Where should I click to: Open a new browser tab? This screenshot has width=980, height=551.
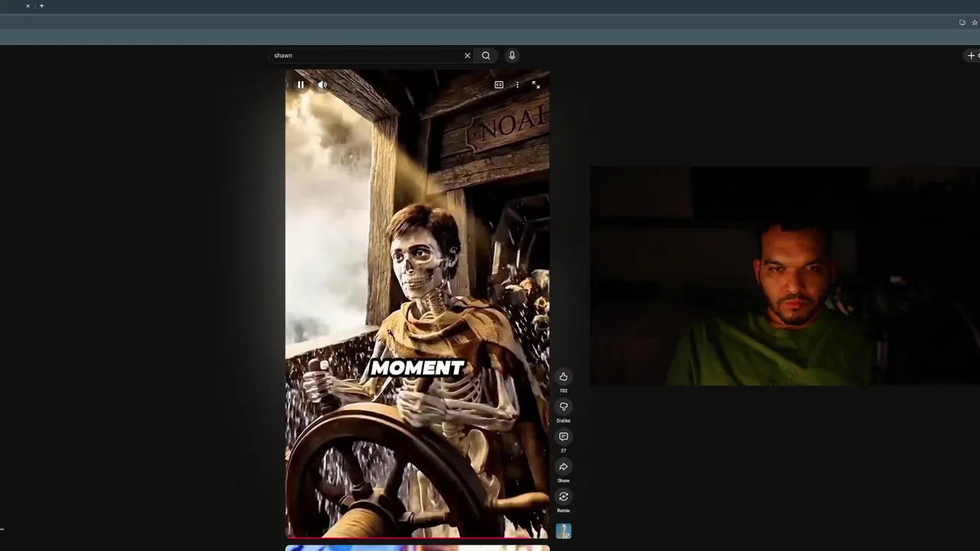pyautogui.click(x=41, y=5)
